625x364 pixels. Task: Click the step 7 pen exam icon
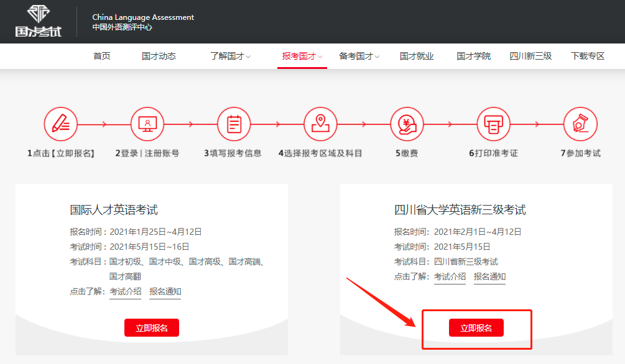tap(580, 124)
